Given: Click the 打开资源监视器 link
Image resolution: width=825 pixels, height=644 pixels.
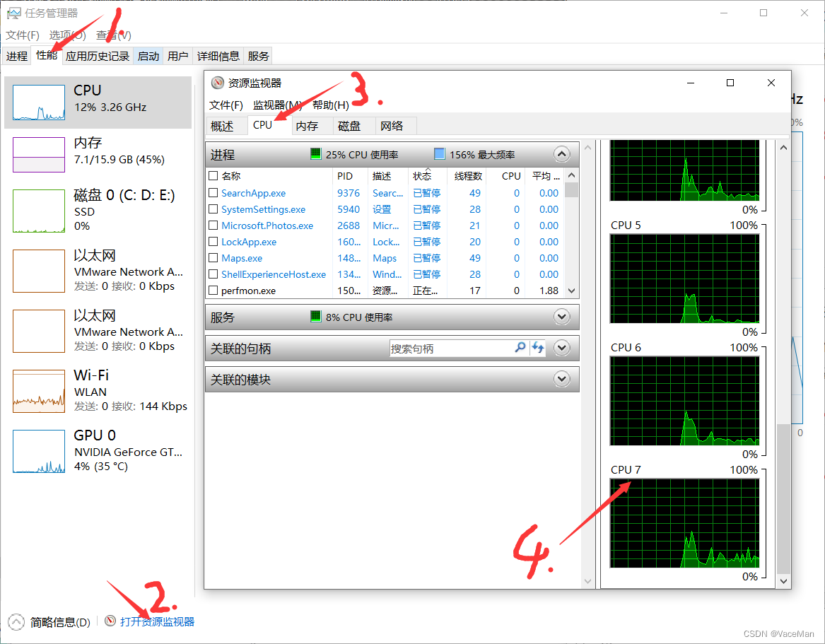Looking at the screenshot, I should point(158,621).
